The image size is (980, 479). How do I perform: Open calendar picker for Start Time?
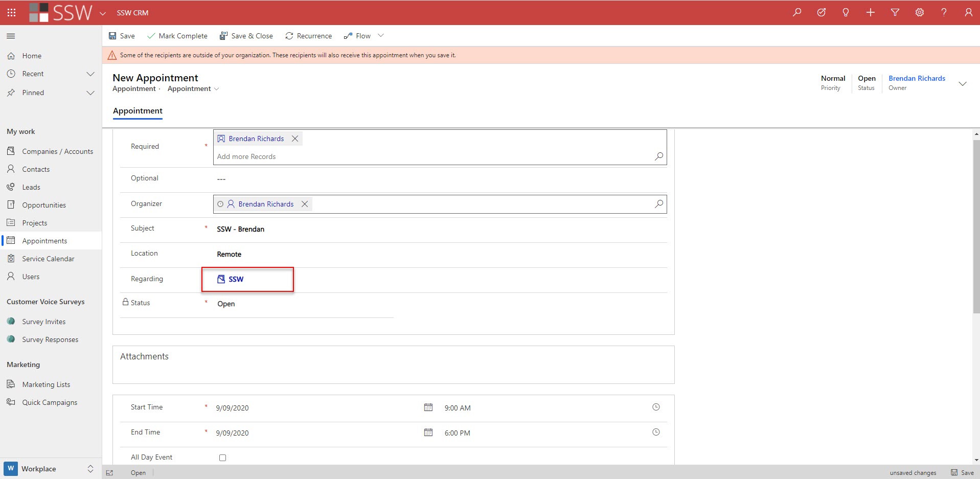click(428, 407)
